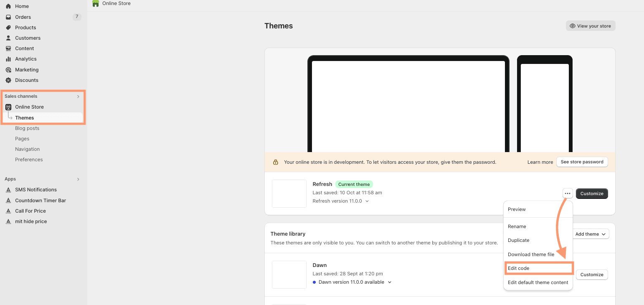Click the Marketing target icon
Viewport: 644px width, 305px height.
pos(8,70)
